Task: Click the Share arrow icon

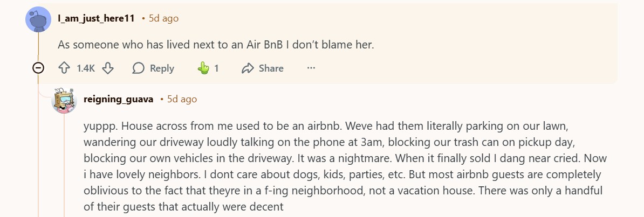Action: (248, 68)
